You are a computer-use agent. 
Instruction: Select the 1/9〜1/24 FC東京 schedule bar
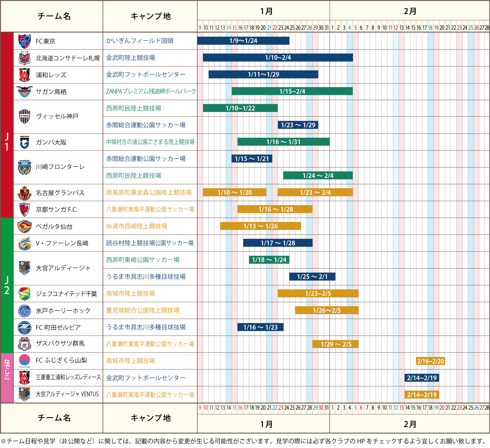click(243, 41)
